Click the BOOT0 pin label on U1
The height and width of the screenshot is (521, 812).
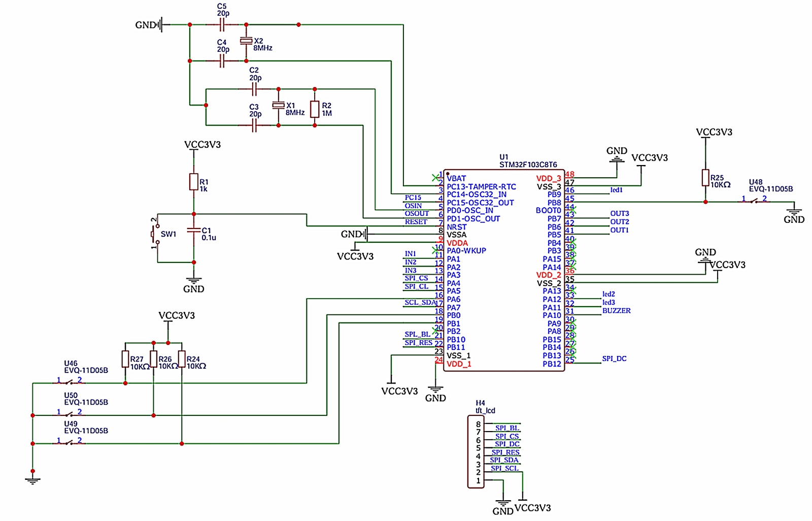[x=548, y=210]
